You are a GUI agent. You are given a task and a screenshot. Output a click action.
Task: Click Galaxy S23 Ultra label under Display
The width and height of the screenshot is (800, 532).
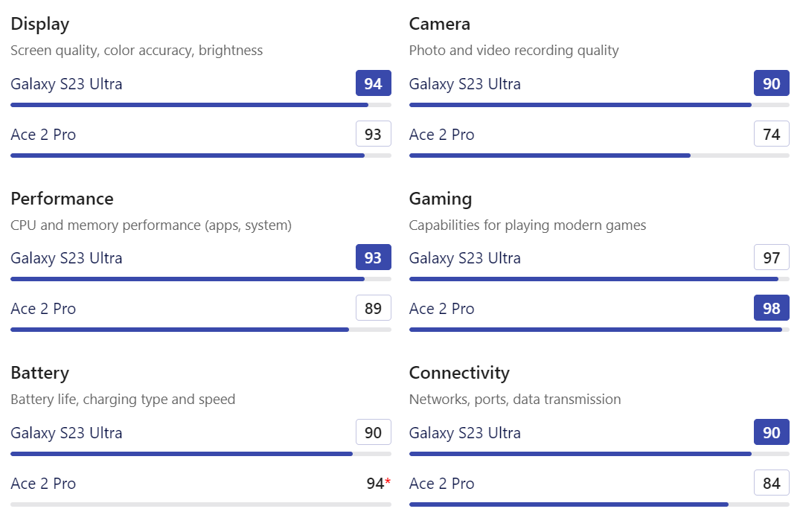66,84
